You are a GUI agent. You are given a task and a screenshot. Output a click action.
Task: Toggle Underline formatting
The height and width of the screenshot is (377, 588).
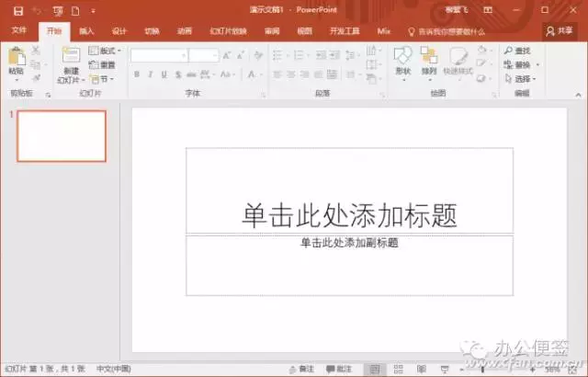164,74
